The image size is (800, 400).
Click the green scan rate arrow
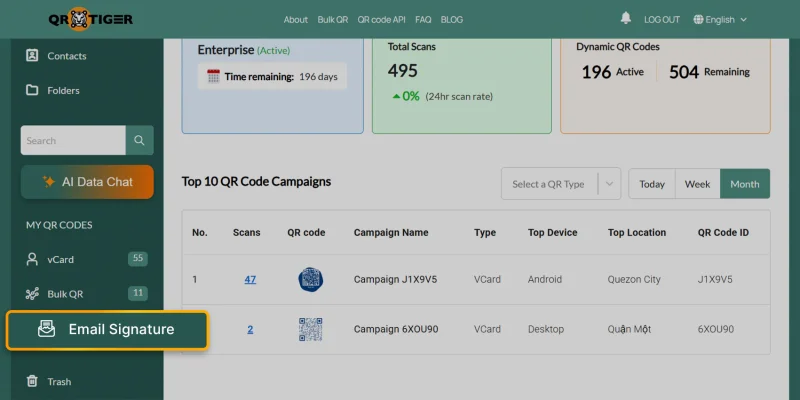(x=396, y=96)
